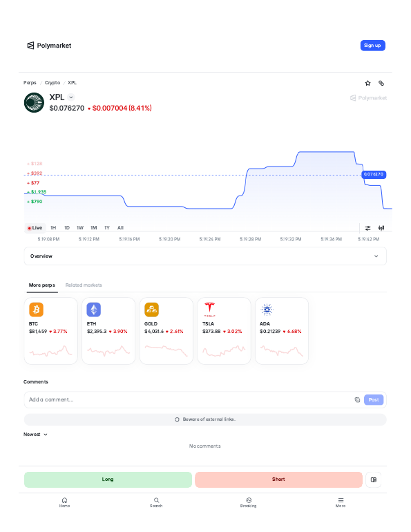Open Breaking in bottom navigation
The image size is (411, 532).
tap(249, 502)
